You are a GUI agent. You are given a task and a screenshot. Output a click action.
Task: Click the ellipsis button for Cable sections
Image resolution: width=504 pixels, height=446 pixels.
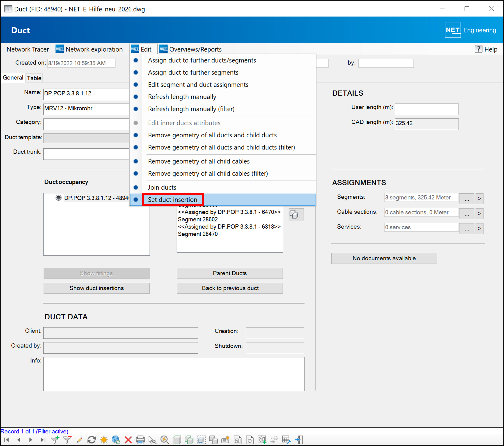coord(466,214)
